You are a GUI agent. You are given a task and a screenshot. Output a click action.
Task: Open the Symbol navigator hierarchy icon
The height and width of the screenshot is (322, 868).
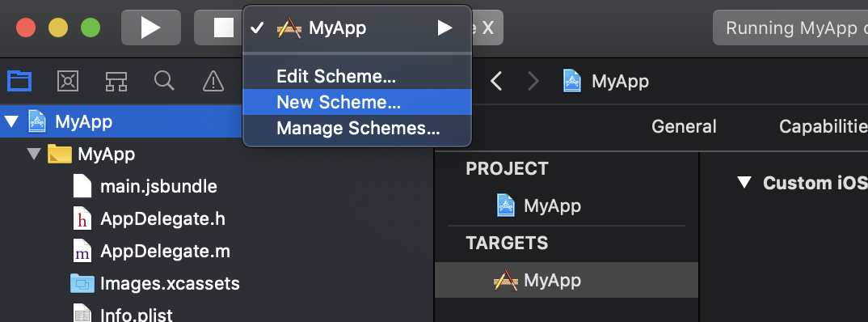116,82
